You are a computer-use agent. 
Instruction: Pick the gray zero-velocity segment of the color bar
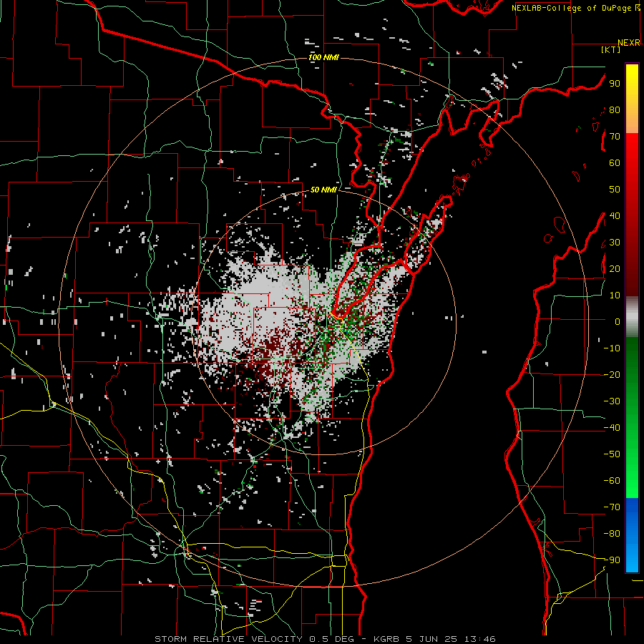(x=632, y=317)
